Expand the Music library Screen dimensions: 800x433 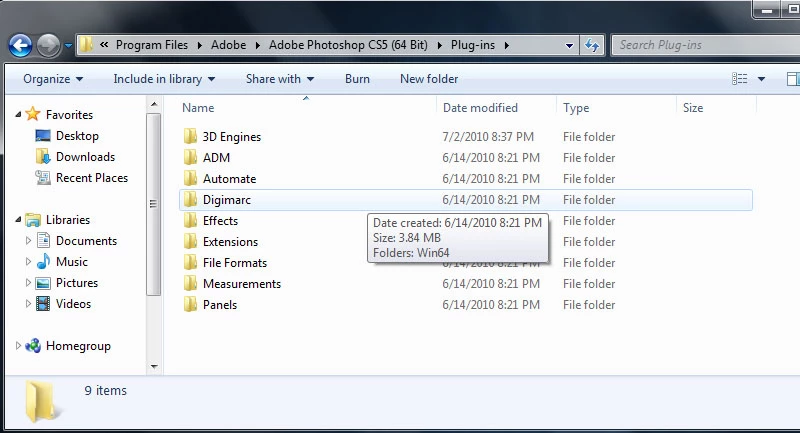click(x=28, y=261)
